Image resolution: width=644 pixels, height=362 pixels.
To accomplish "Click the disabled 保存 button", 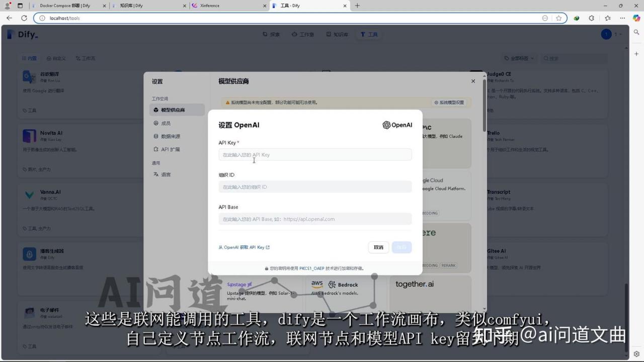I will 401,247.
